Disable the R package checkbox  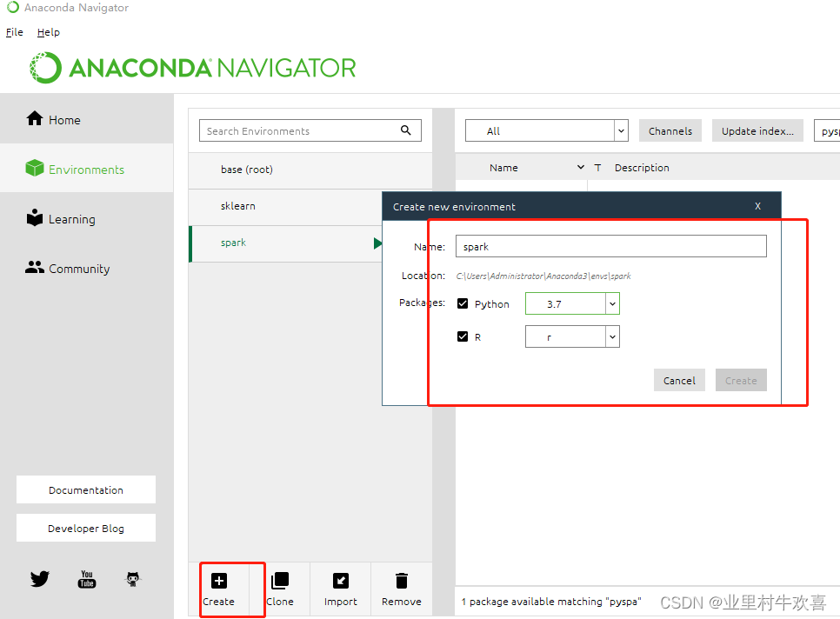[x=463, y=336]
